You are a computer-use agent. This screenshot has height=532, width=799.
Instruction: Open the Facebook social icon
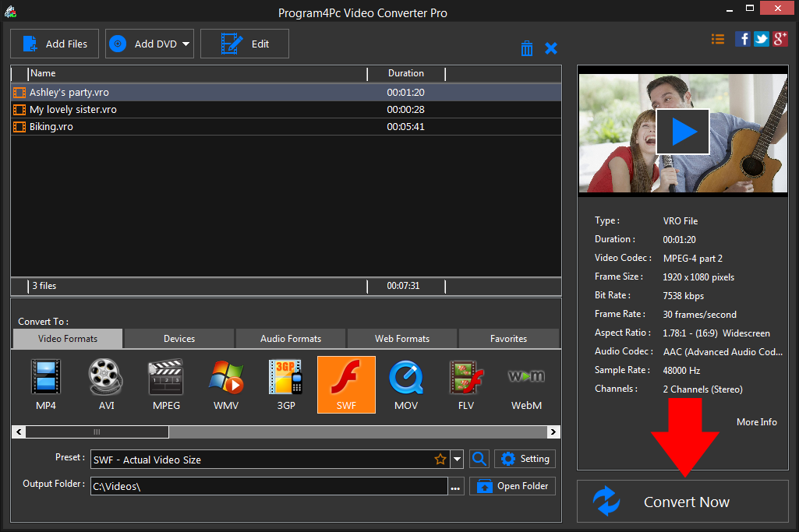click(743, 39)
